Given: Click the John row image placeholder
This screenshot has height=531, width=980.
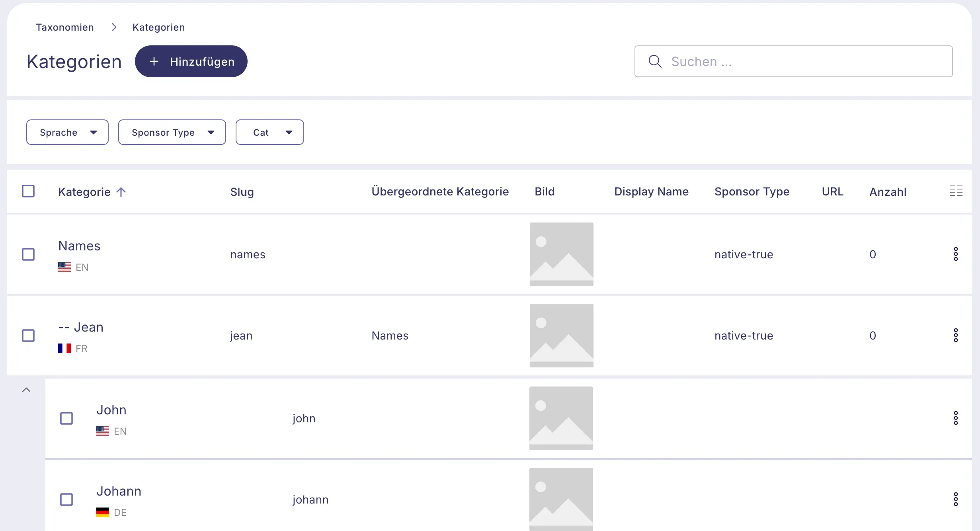Looking at the screenshot, I should point(561,418).
